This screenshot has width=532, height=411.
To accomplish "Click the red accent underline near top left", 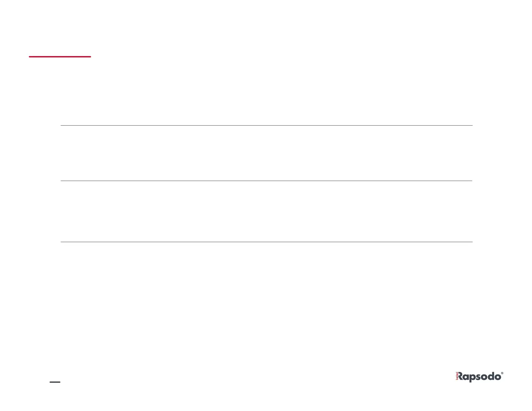I will pyautogui.click(x=60, y=57).
